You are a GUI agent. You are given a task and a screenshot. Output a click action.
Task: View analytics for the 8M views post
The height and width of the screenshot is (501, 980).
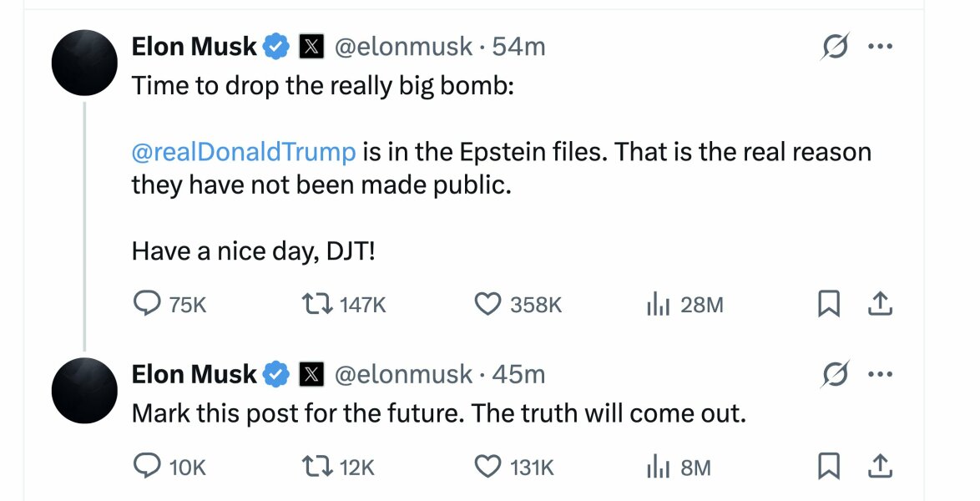[659, 467]
